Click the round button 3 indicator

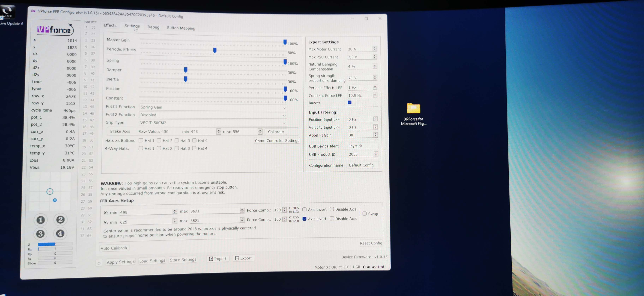tap(40, 234)
